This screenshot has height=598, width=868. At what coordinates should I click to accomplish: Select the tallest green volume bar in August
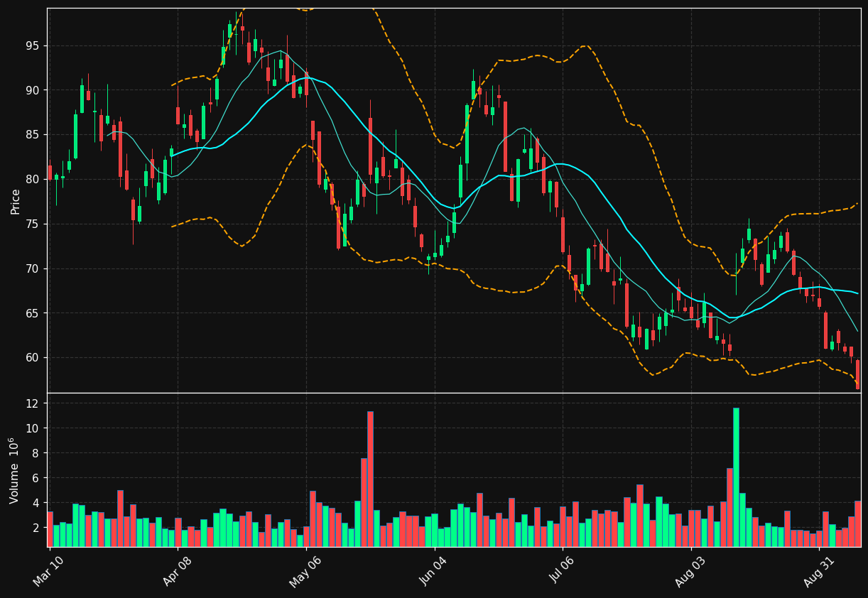tap(736, 477)
